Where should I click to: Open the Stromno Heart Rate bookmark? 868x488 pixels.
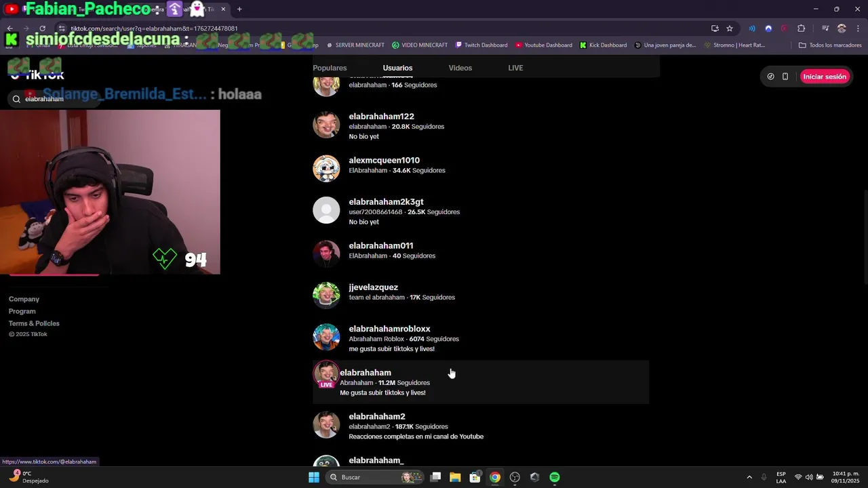(x=734, y=45)
